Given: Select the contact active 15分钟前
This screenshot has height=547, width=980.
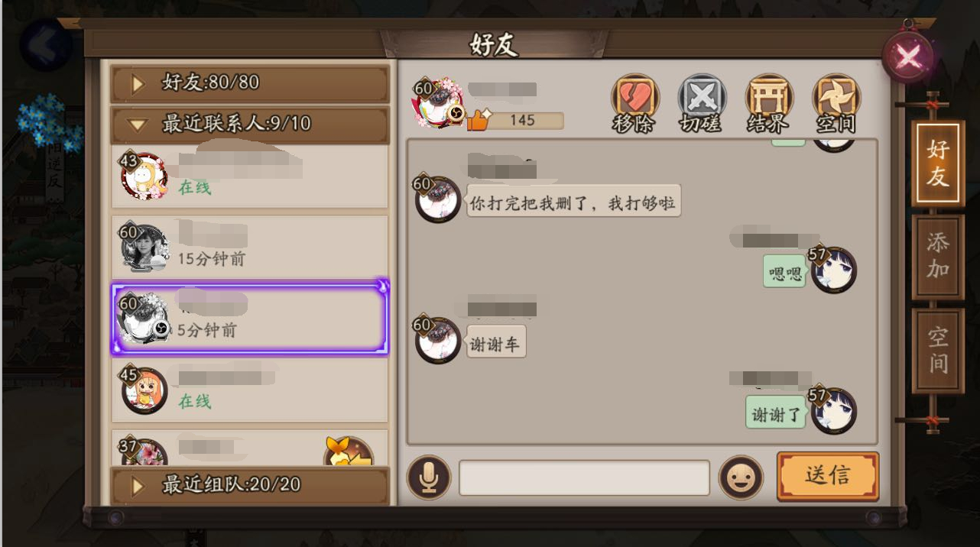Looking at the screenshot, I should click(x=251, y=247).
